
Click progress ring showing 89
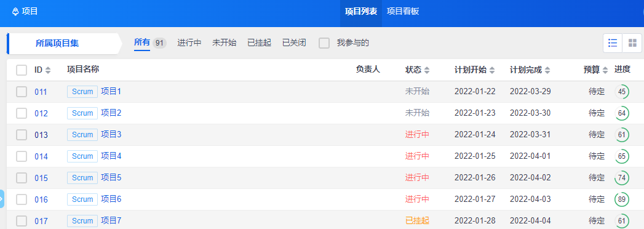coord(622,199)
